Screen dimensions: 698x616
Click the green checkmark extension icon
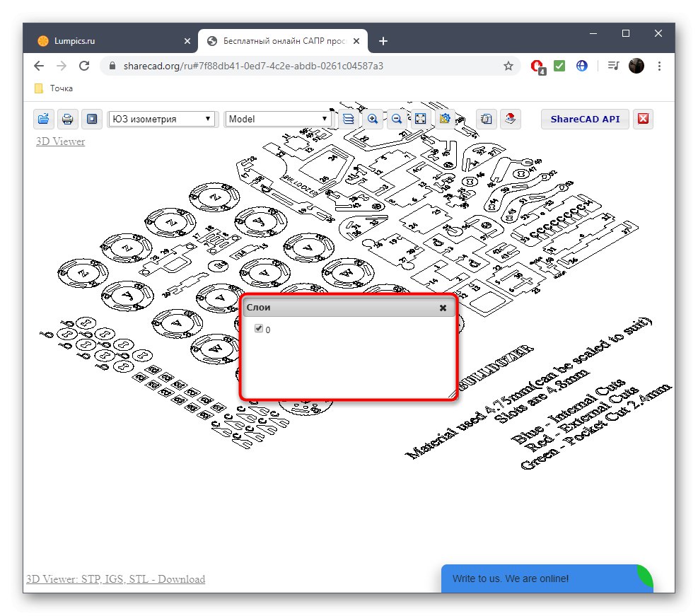tap(559, 66)
